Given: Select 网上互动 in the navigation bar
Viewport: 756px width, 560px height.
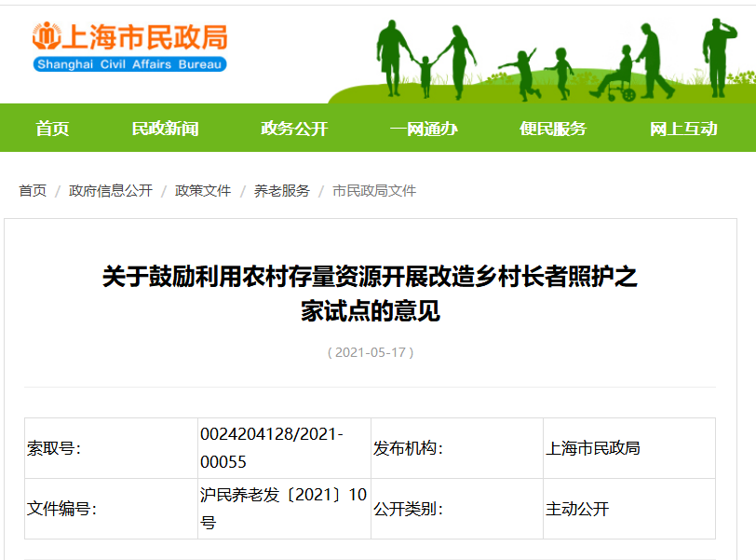Looking at the screenshot, I should (x=683, y=129).
